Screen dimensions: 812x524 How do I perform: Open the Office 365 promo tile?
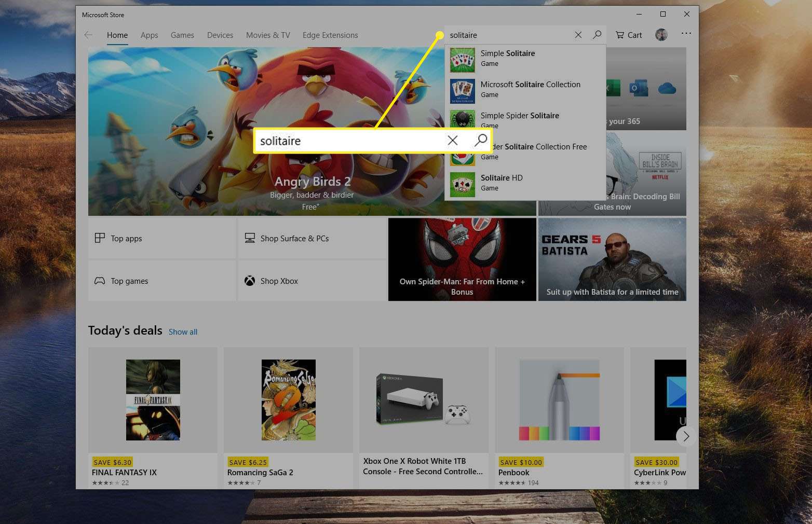coord(646,89)
